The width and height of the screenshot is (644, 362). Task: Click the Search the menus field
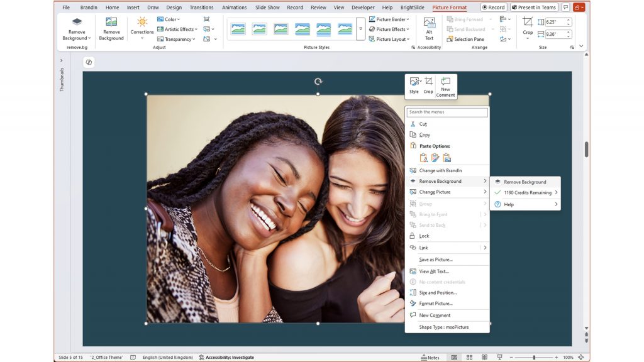447,112
